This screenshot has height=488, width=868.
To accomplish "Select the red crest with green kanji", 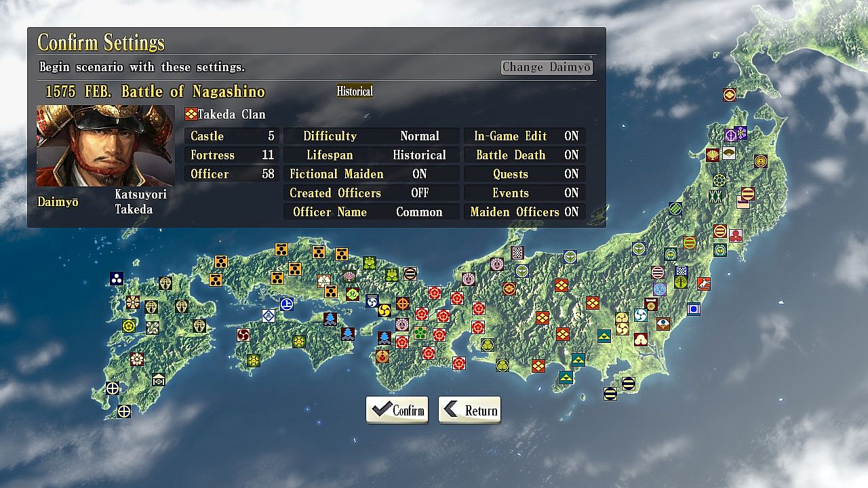I will pos(352,294).
